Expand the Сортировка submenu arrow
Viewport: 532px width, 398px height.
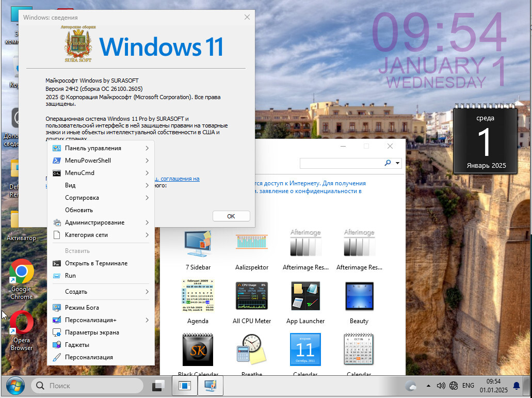(147, 198)
